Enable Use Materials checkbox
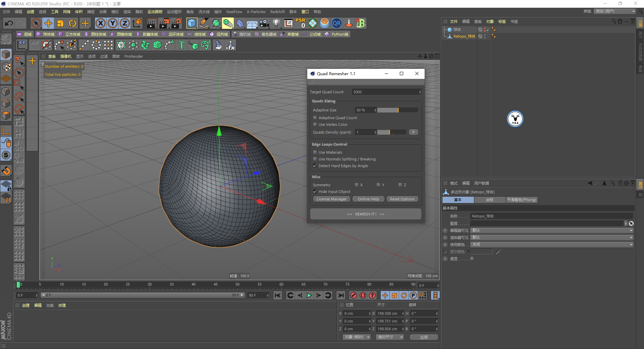 pyautogui.click(x=315, y=152)
